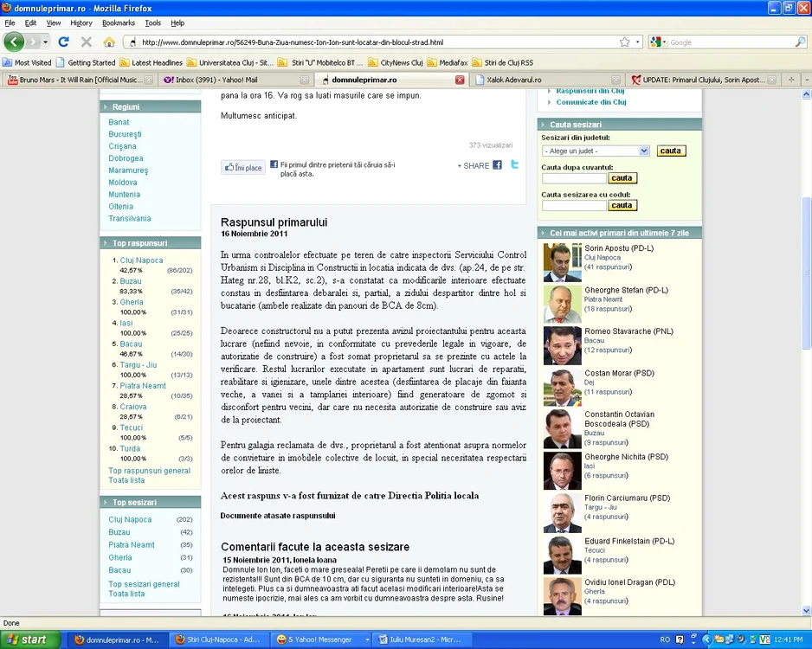Click the stop loading X icon
Screen dimensions: 812x649
point(87,42)
